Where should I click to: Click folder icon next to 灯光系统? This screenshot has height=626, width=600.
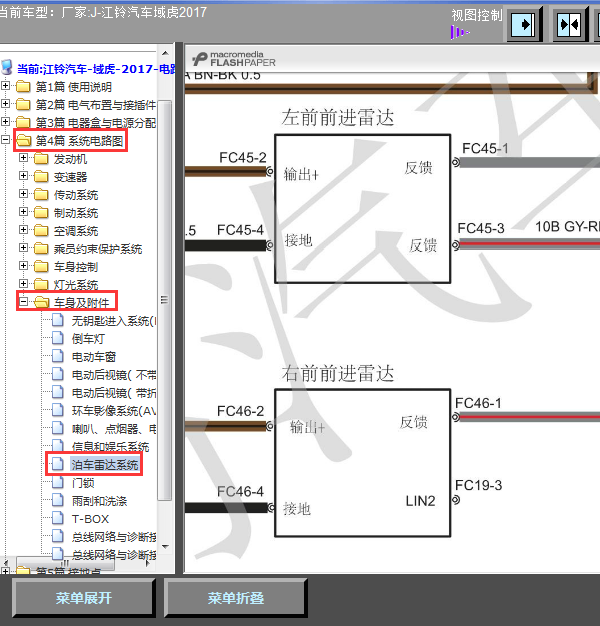point(41,284)
